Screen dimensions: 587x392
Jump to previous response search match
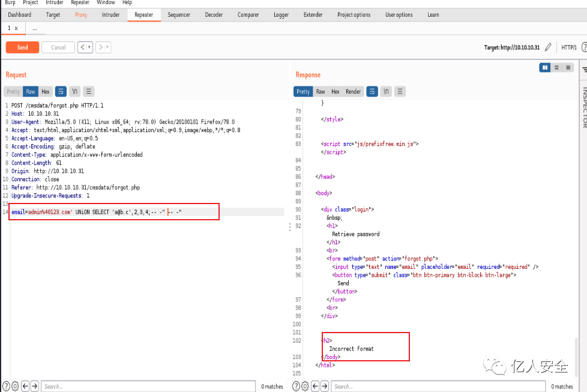pos(315,386)
